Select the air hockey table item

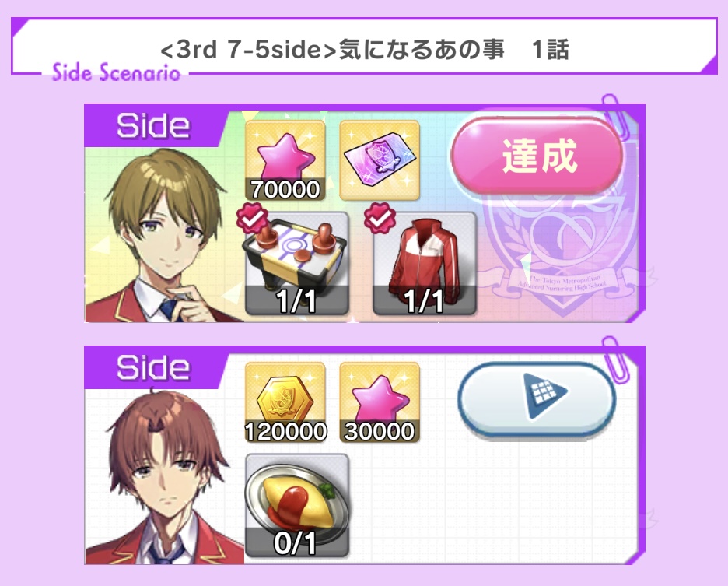296,264
